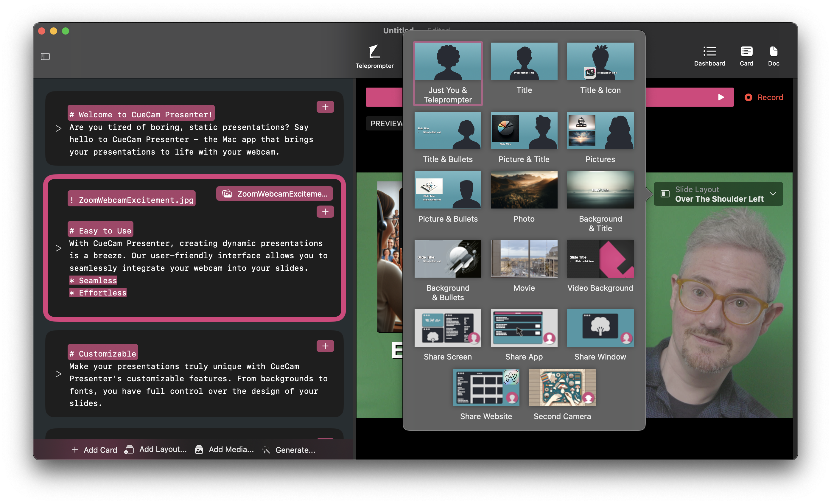The height and width of the screenshot is (504, 831).
Task: Switch to Doc view
Action: click(773, 56)
